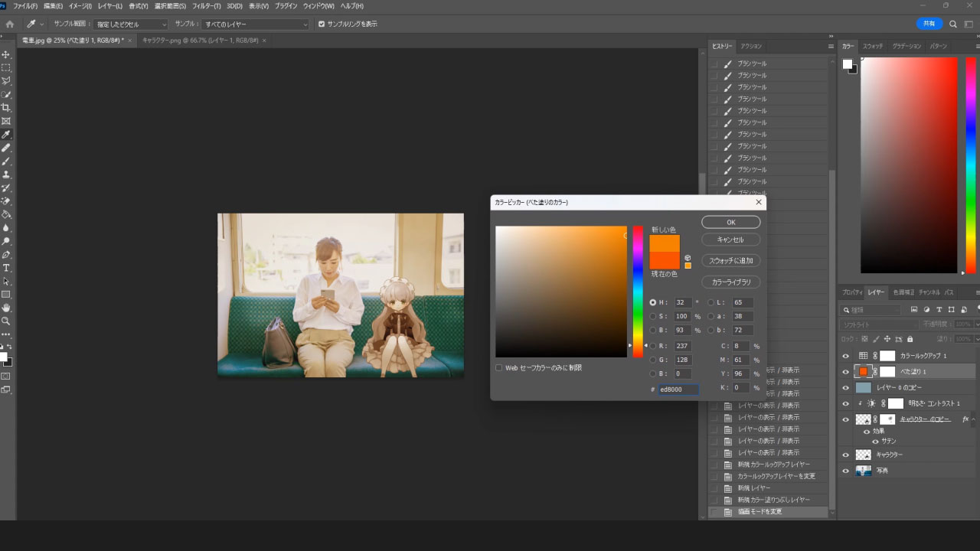Enable Web safe colors only checkbox
The width and height of the screenshot is (980, 551).
[499, 367]
